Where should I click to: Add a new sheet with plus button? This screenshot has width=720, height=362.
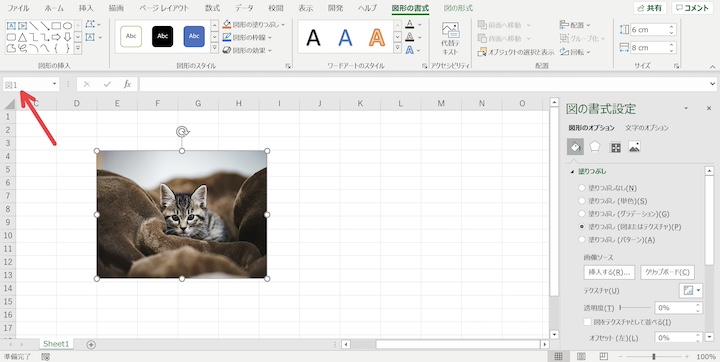[x=91, y=345]
